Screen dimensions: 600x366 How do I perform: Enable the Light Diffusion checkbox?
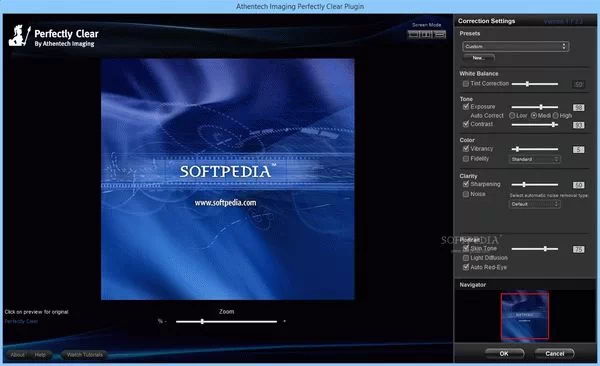tap(466, 258)
